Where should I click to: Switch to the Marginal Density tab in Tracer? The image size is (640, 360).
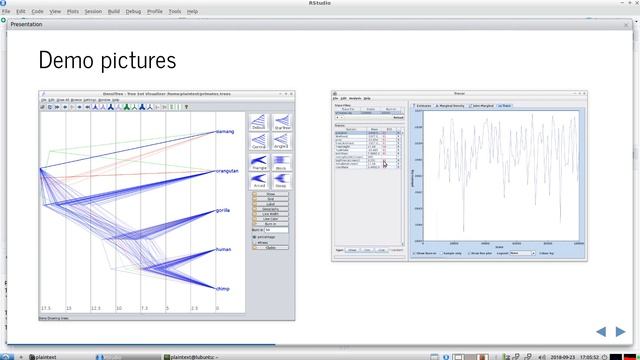click(450, 106)
